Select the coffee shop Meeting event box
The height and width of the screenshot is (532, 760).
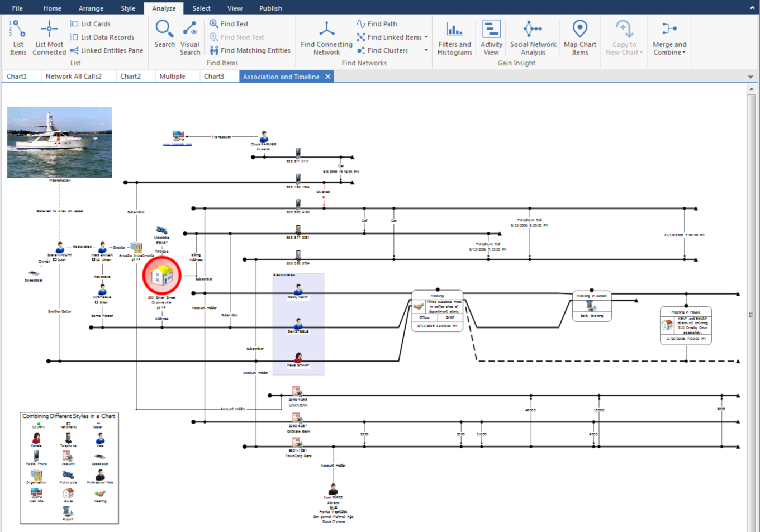tap(438, 311)
